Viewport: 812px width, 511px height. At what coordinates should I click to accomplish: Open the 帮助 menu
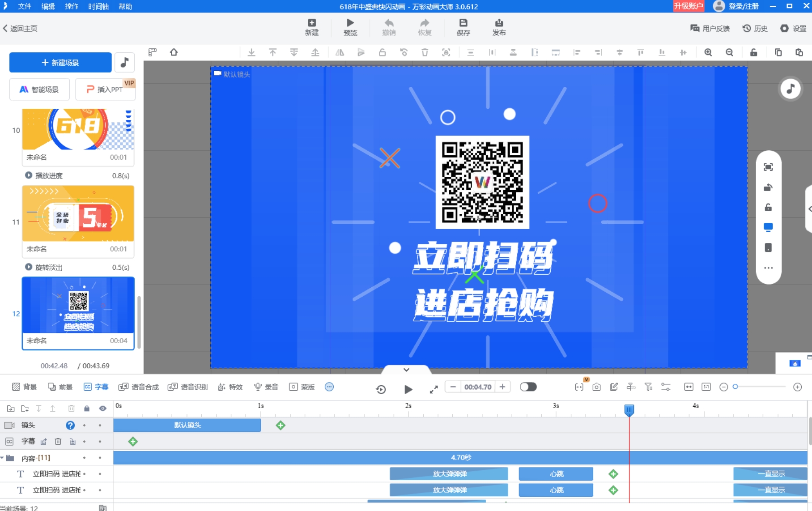[125, 6]
